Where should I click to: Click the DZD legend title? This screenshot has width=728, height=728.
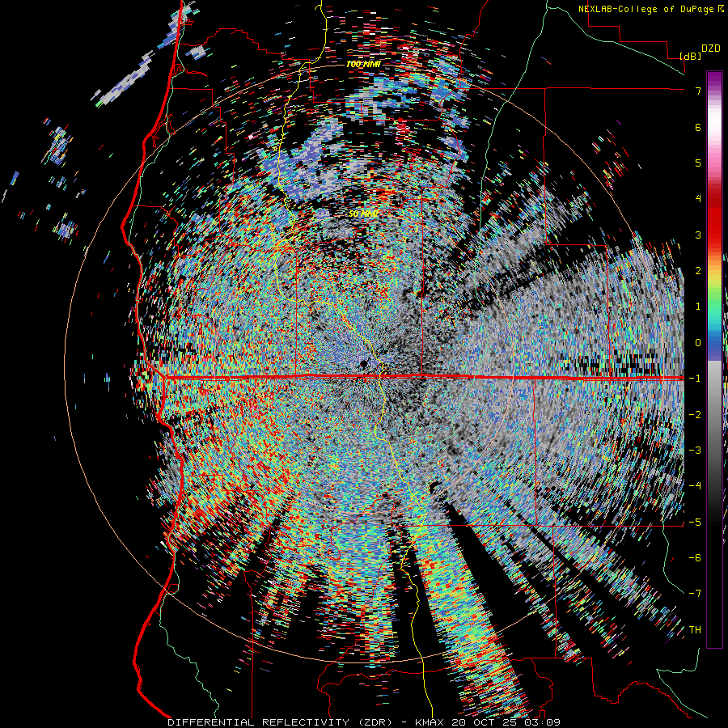(711, 49)
